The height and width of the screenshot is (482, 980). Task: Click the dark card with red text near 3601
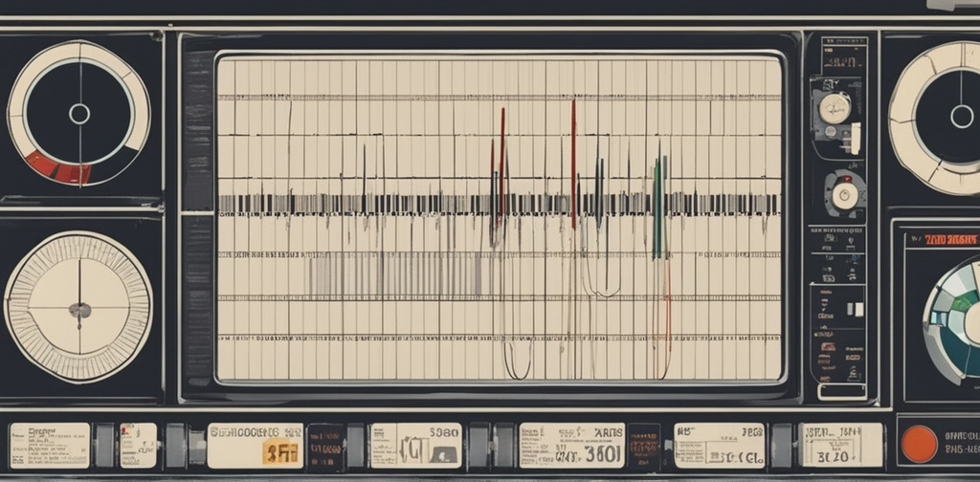click(644, 446)
